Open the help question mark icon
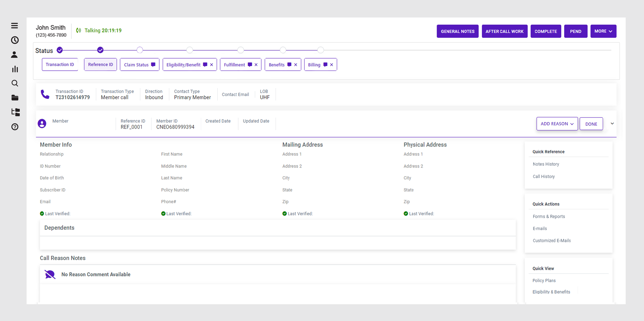This screenshot has width=644, height=321. [15, 127]
